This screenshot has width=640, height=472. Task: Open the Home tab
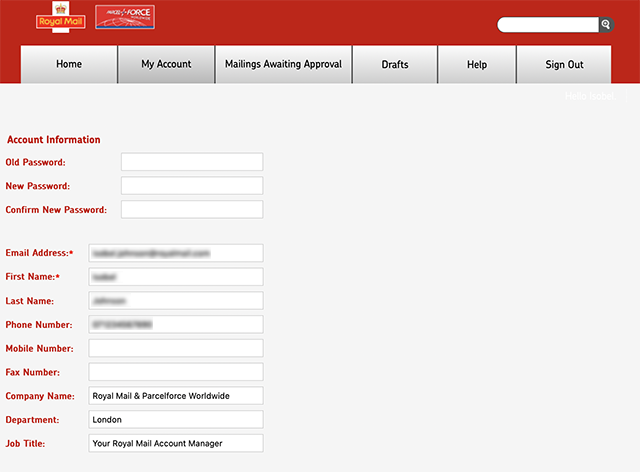69,64
